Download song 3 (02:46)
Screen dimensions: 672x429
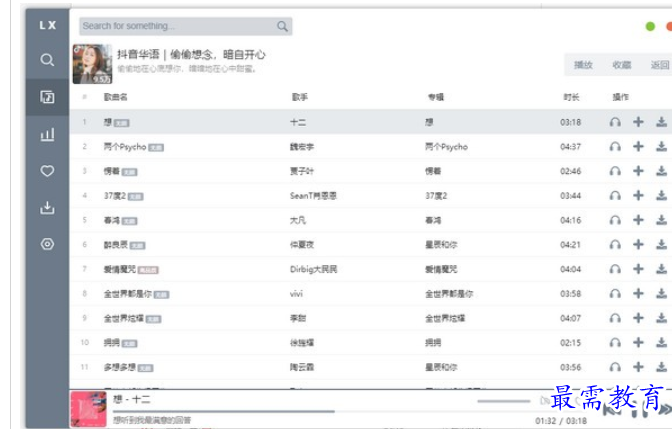(661, 171)
